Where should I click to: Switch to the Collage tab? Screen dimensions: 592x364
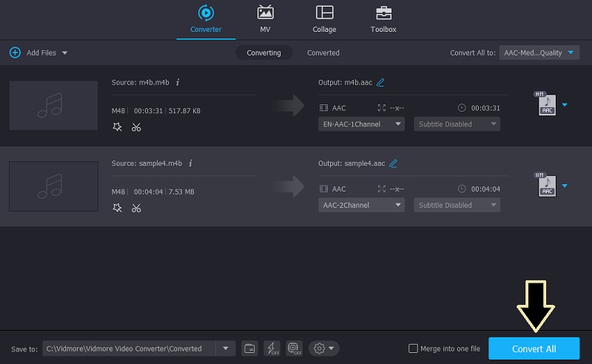[x=324, y=19]
